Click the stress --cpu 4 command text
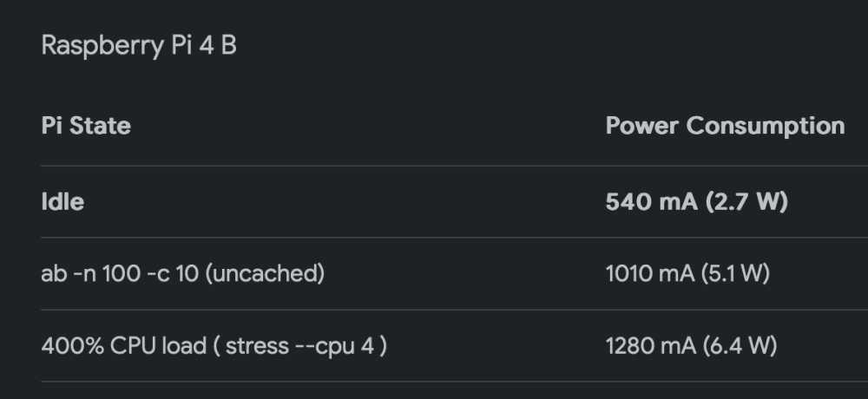Screen dimensions: 868x399 tap(299, 346)
